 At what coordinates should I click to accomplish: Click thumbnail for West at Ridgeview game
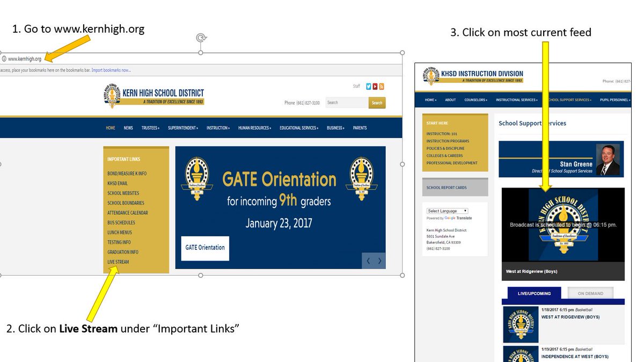pyautogui.click(x=521, y=325)
